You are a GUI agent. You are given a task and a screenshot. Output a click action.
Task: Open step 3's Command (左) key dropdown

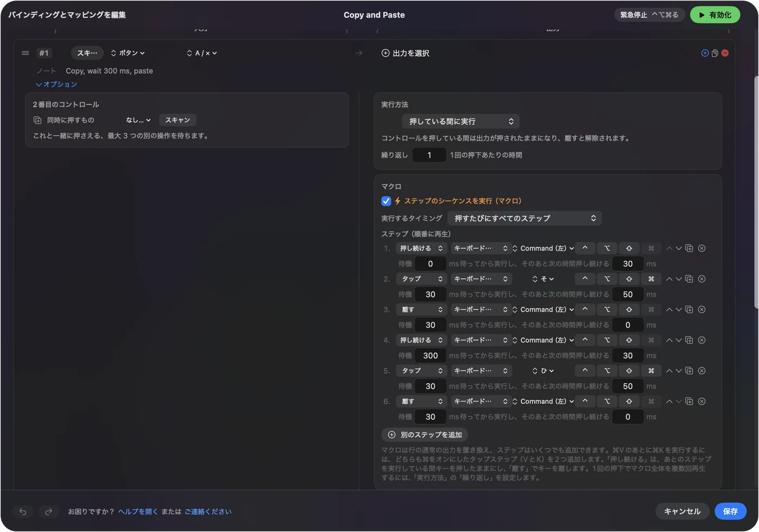pos(543,310)
